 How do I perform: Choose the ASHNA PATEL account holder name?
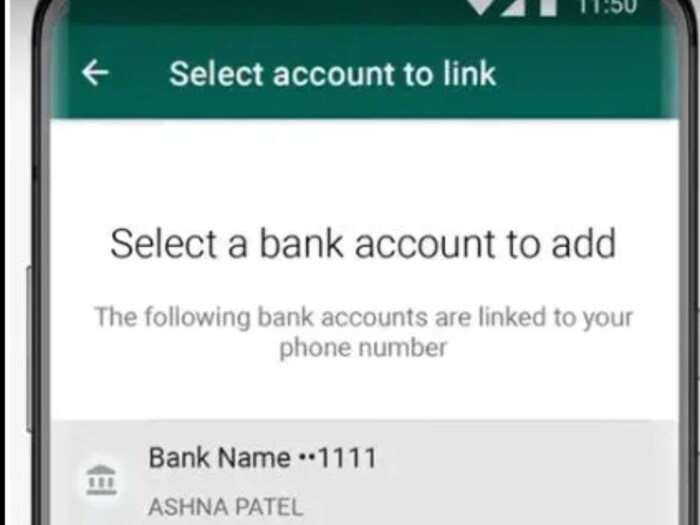tap(226, 507)
